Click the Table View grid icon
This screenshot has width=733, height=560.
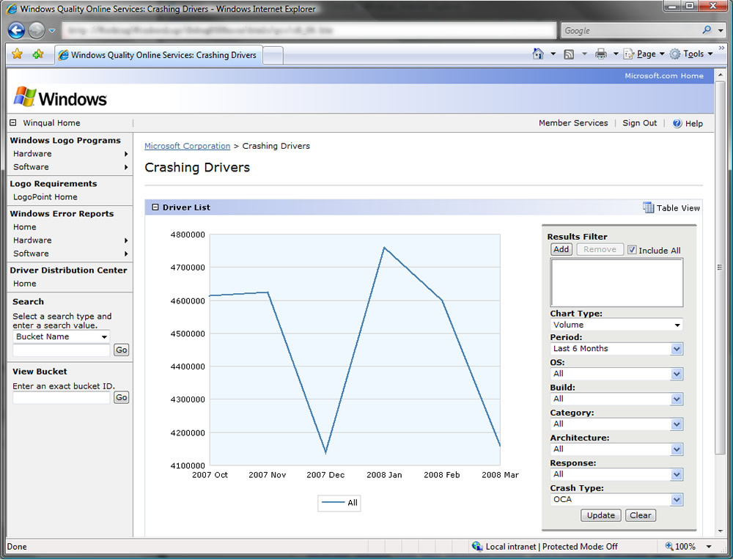(x=649, y=207)
